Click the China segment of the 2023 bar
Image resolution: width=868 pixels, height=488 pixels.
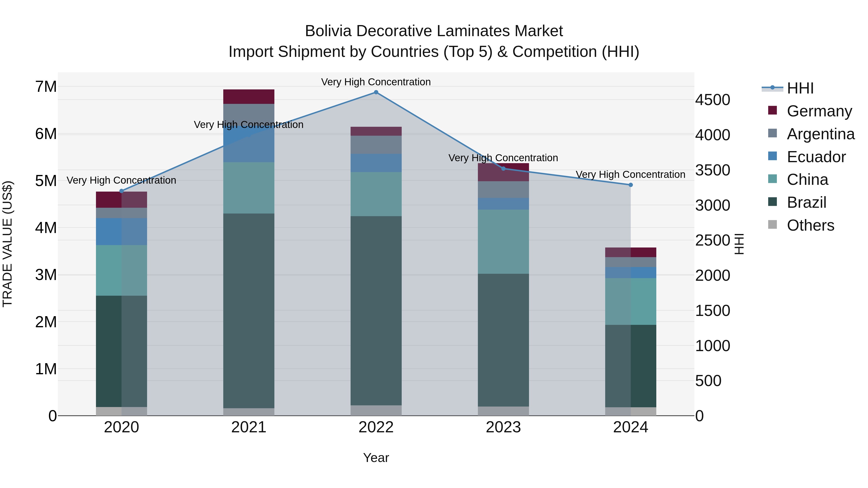[x=503, y=242]
